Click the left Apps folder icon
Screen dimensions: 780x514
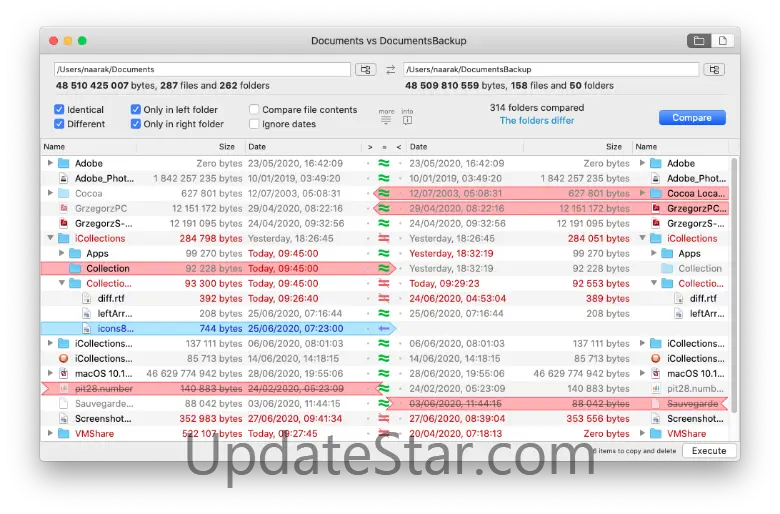[x=75, y=253]
